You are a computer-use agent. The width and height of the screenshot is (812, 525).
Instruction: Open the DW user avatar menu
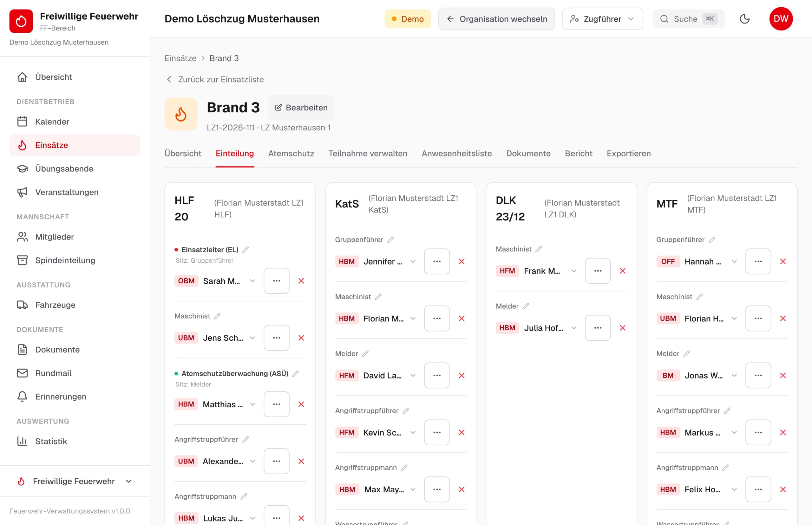pos(781,19)
